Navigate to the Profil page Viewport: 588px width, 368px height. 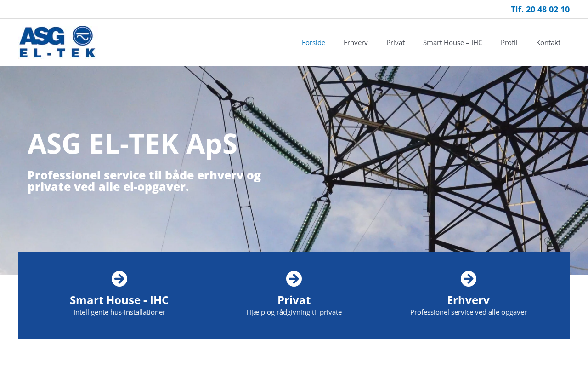[509, 42]
